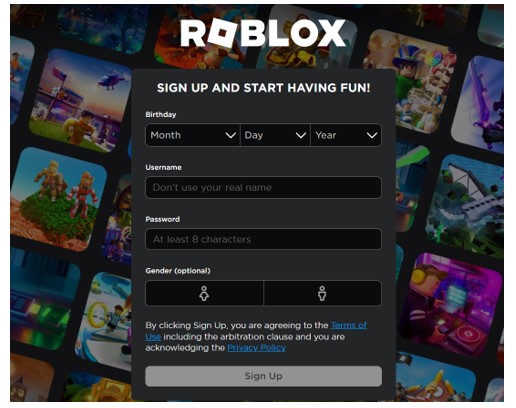Choose the shark attacking boat thumbnail
Screen dimensions: 516x408
point(467,207)
